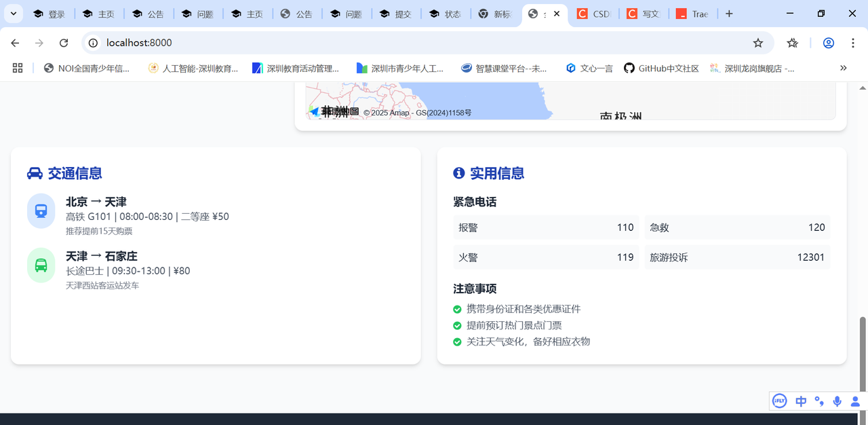Toggle Chinese/English input with the 中 icon

coord(800,401)
